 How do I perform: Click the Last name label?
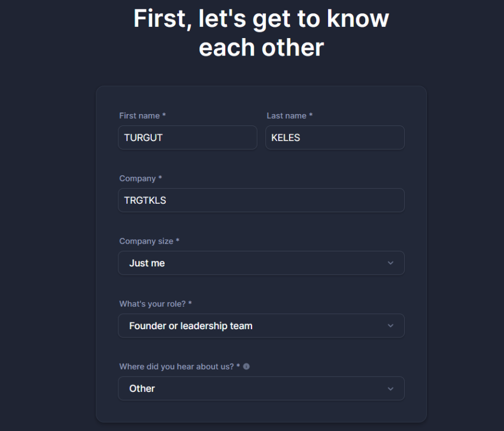[289, 116]
